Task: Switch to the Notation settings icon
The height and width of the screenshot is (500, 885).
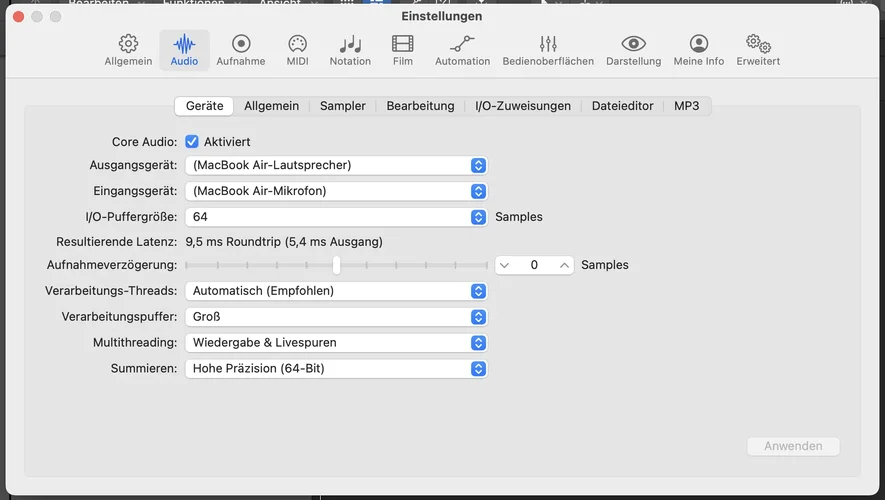Action: (350, 50)
